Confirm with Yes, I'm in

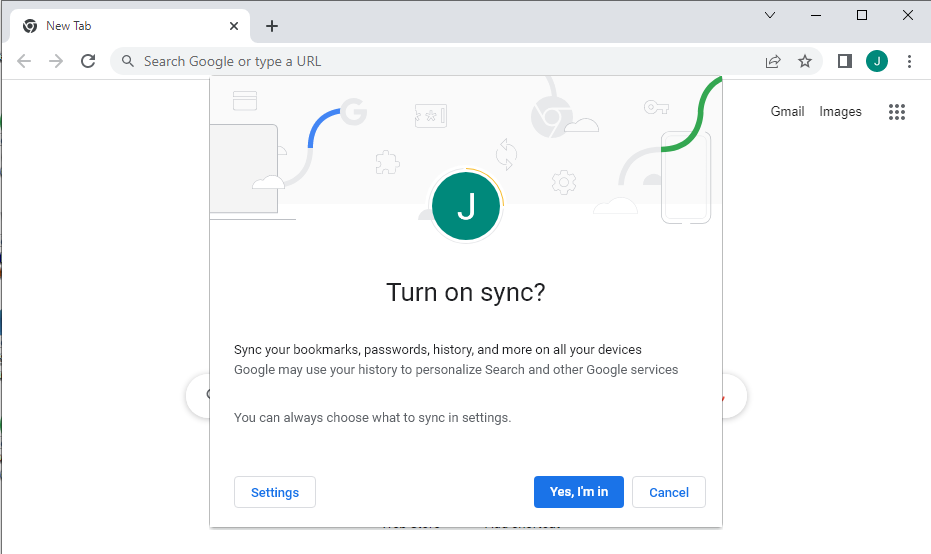pyautogui.click(x=579, y=492)
